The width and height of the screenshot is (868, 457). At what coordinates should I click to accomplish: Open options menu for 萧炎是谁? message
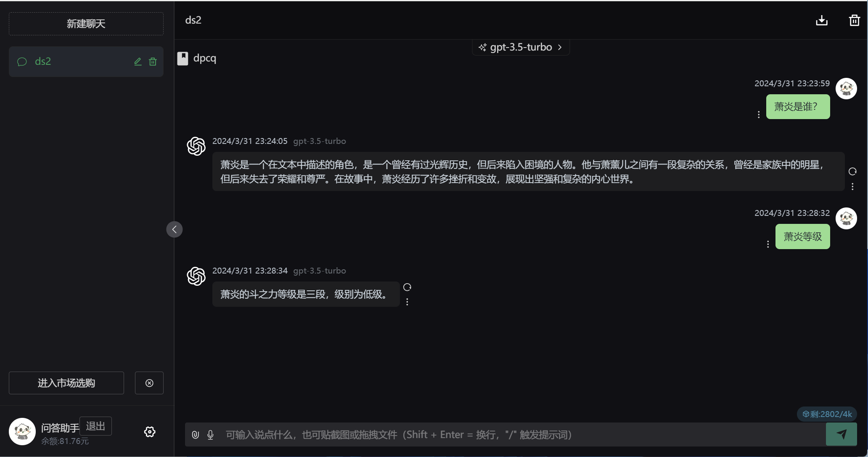(x=759, y=114)
